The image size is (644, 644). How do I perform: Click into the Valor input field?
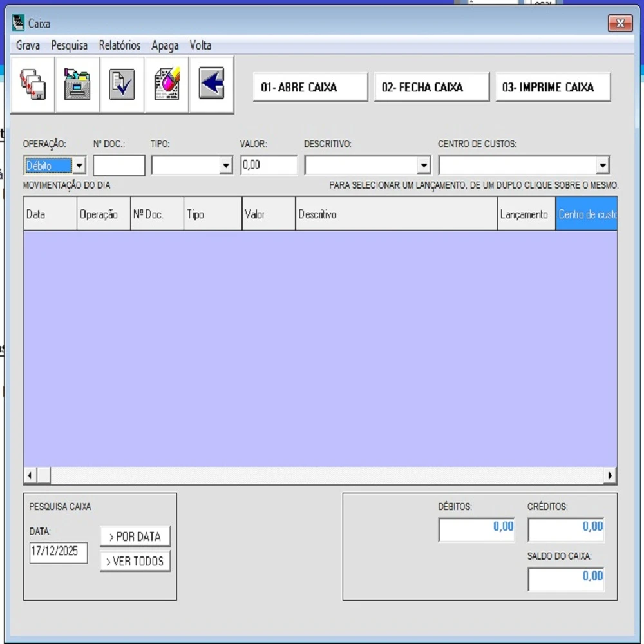click(x=269, y=166)
